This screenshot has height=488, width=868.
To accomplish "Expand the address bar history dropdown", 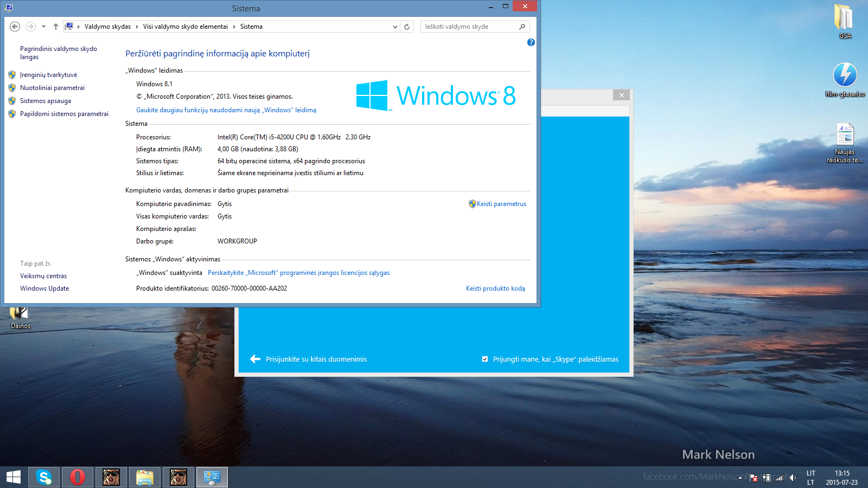I will click(x=395, y=27).
